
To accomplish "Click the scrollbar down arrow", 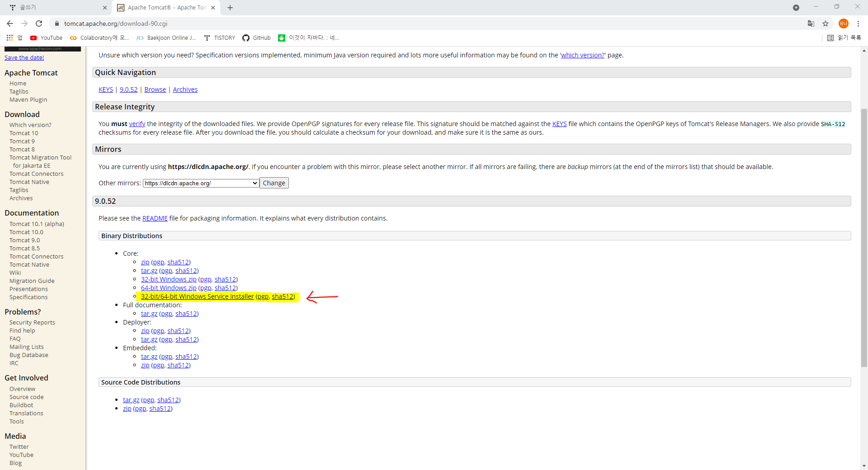I will [x=864, y=465].
